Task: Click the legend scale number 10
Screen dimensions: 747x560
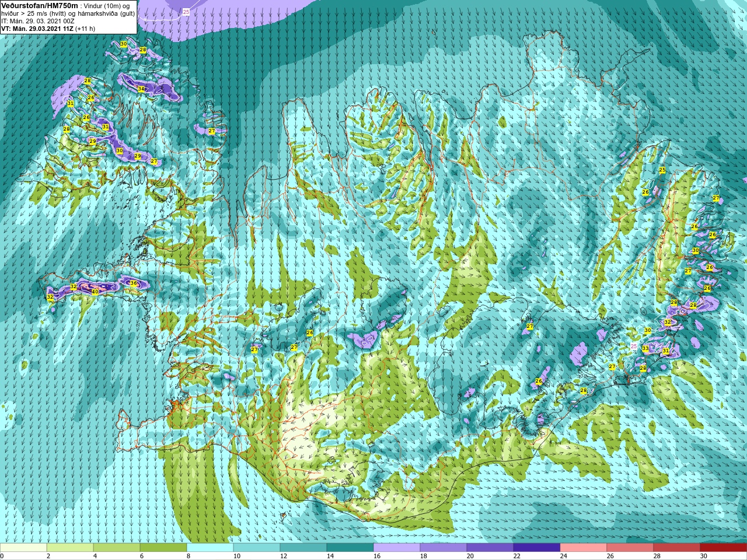Action: tap(237, 556)
